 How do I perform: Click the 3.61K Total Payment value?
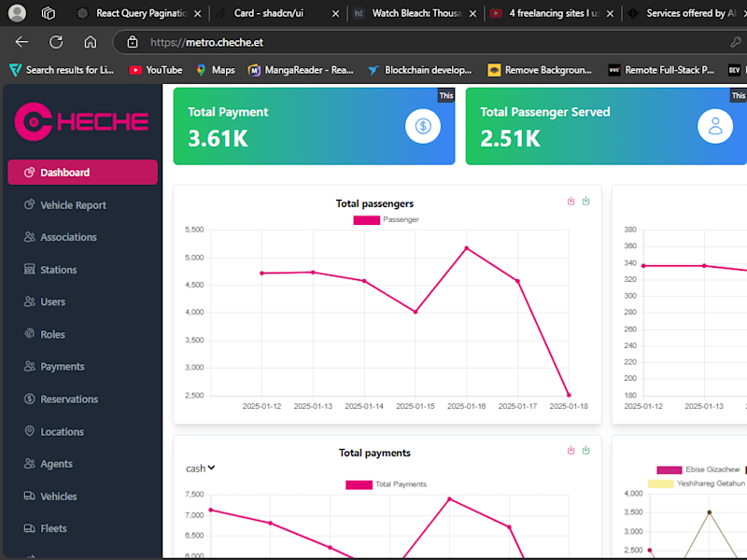coord(218,138)
